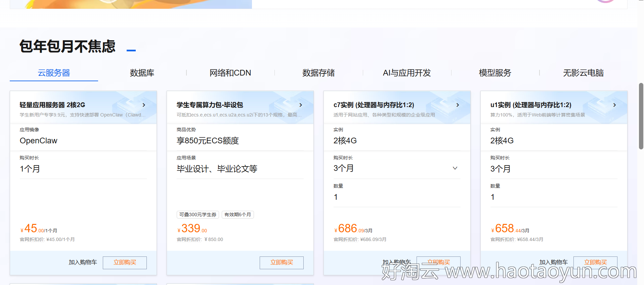644x285 pixels.
Task: Click 算力100% description on u1实例
Action: pos(538,115)
